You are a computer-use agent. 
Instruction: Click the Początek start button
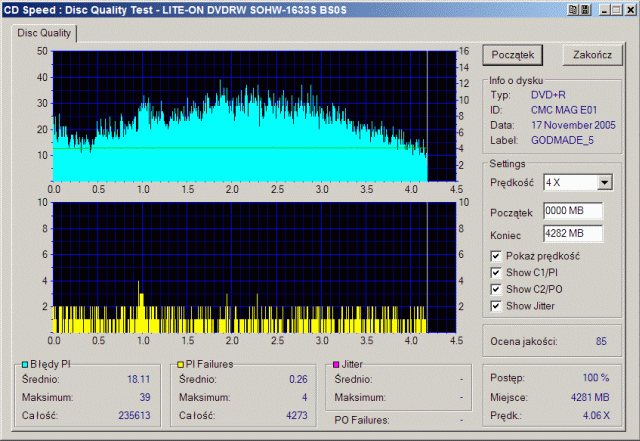[x=513, y=55]
